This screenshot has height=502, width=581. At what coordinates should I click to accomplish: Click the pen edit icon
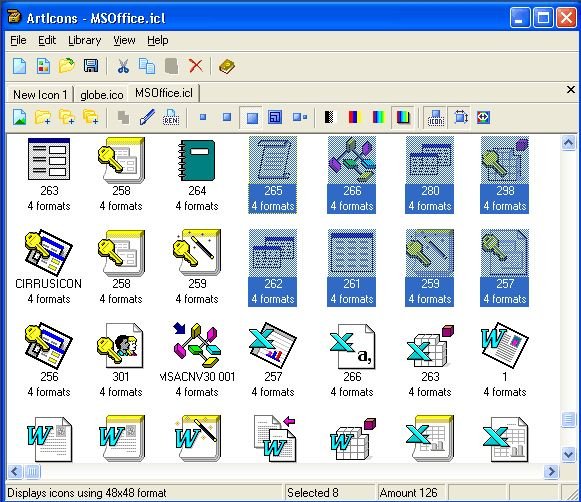147,117
